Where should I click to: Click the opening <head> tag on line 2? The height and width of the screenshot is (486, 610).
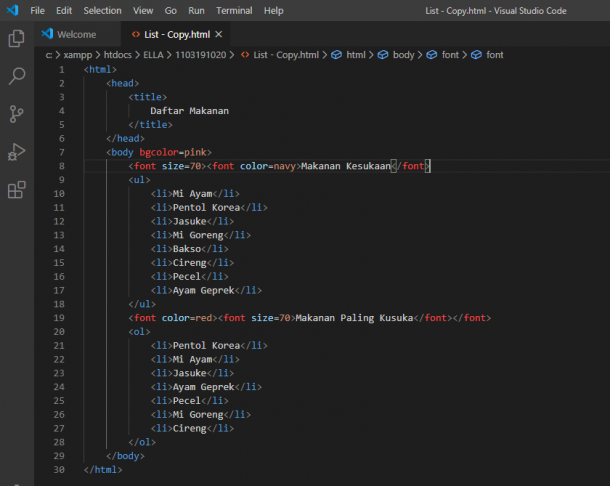[x=123, y=83]
